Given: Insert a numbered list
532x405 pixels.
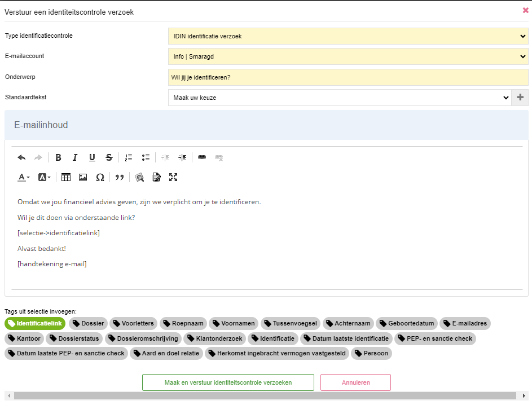Looking at the screenshot, I should [129, 157].
